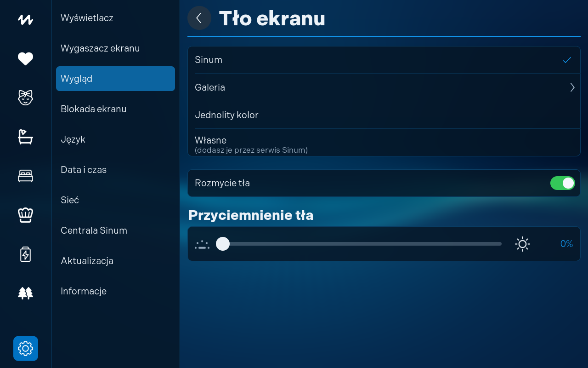
Task: Choose Jednolity kolor background
Action: point(384,115)
